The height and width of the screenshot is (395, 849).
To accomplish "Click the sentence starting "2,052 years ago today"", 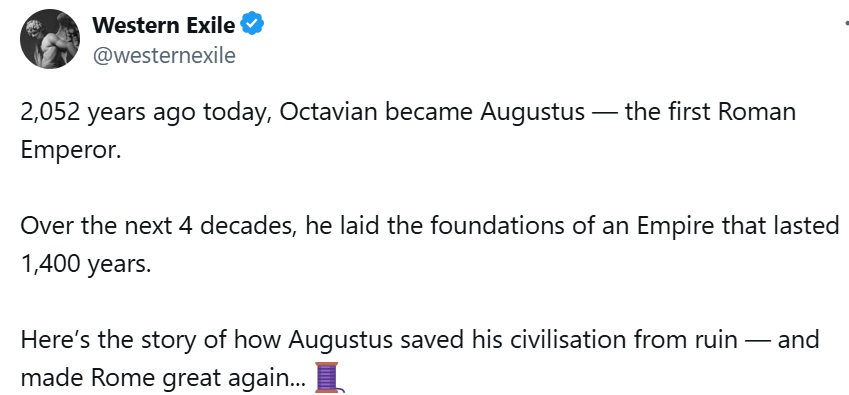I will coord(408,131).
